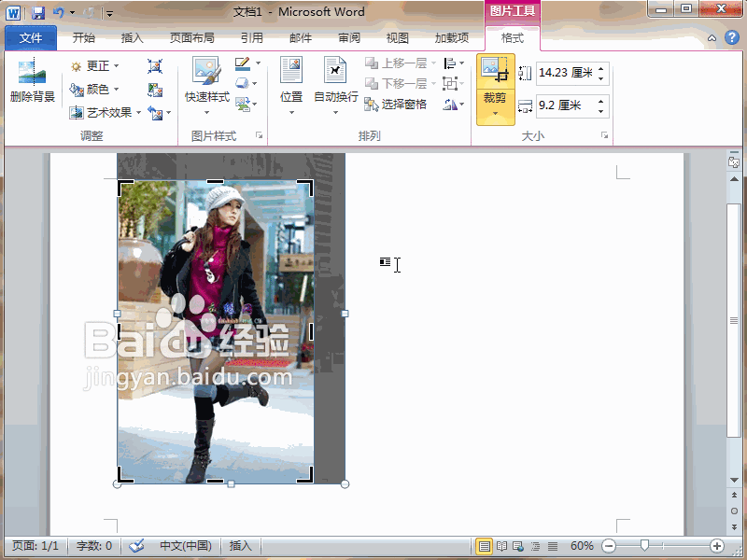Click the 自动换行 Wrap Text button
The height and width of the screenshot is (560, 747).
click(334, 89)
